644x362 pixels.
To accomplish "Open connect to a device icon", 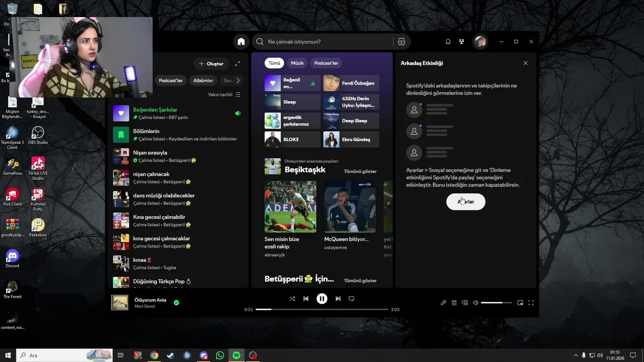I will (465, 303).
